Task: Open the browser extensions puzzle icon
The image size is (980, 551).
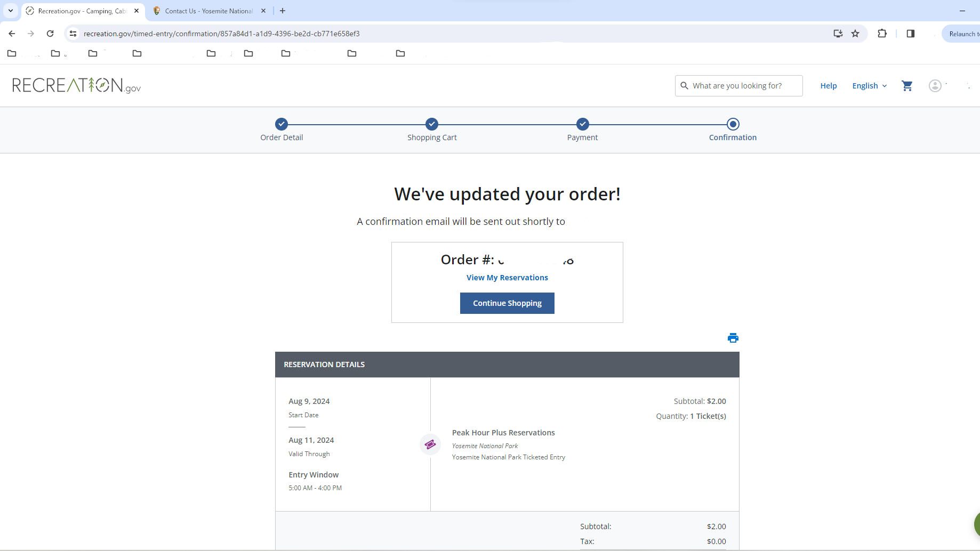Action: point(882,34)
